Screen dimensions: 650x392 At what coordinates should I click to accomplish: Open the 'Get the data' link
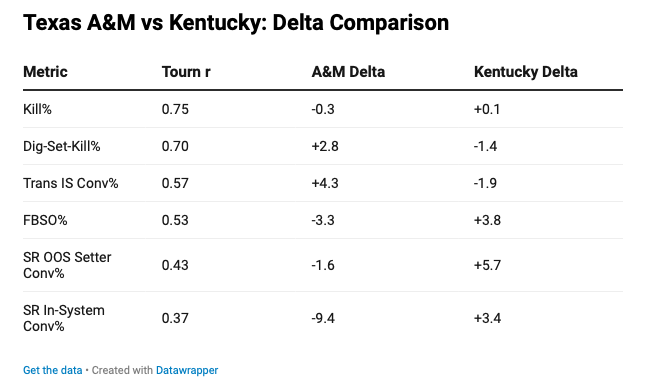53,370
